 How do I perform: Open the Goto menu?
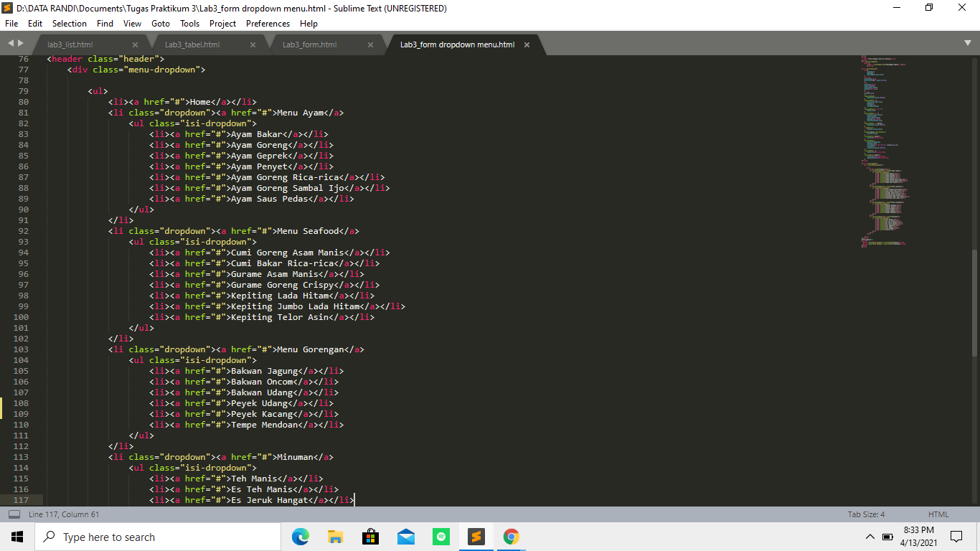point(161,24)
